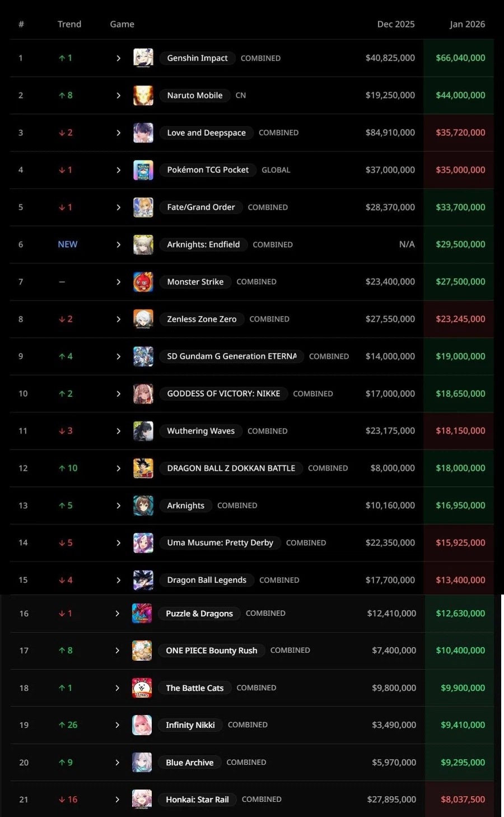Click the Pokémon TCG Pocket icon
The height and width of the screenshot is (817, 504).
143,170
